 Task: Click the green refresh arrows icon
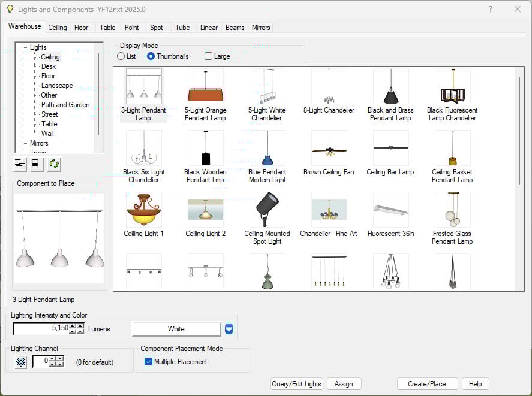coord(54,164)
